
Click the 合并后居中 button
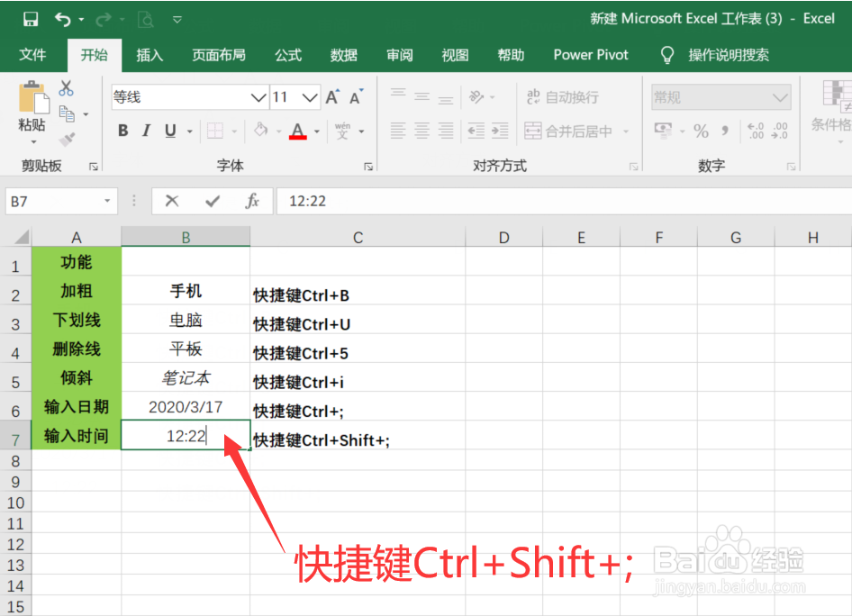pyautogui.click(x=568, y=131)
